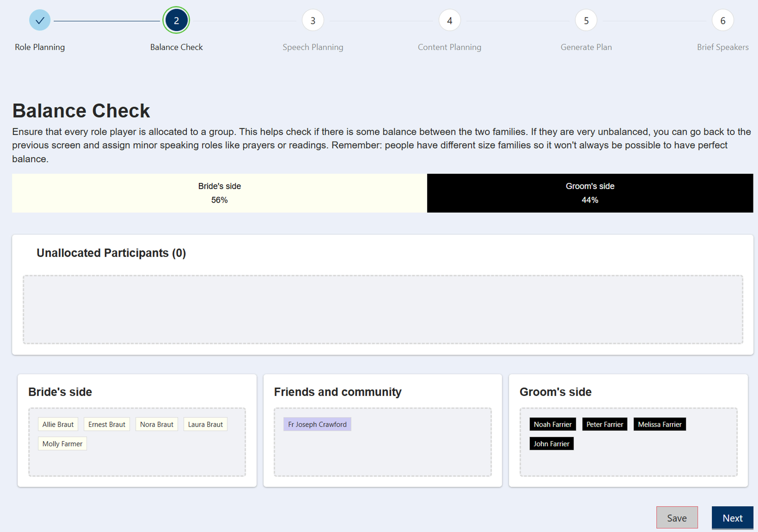Image resolution: width=758 pixels, height=532 pixels.
Task: Click the Content Planning step label
Action: [450, 47]
